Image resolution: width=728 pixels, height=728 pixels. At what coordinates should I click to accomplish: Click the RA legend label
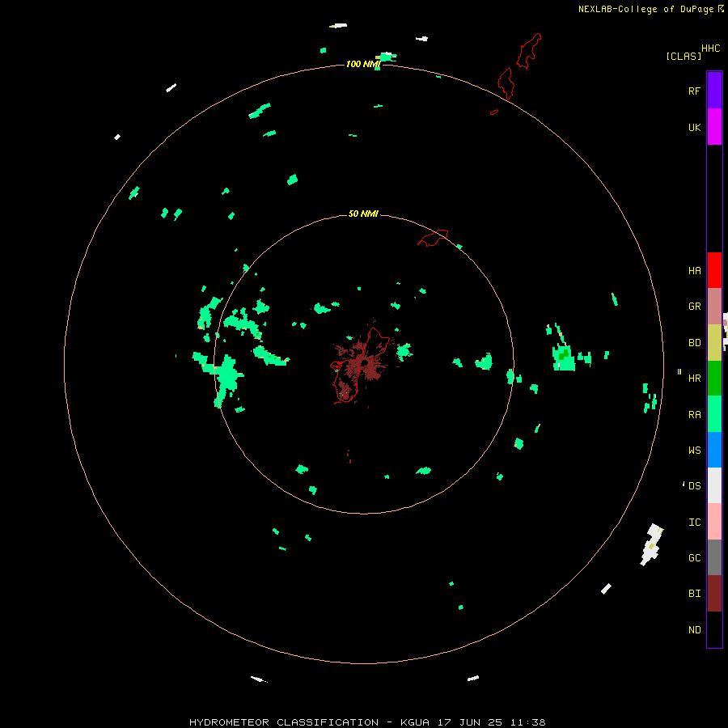point(694,415)
